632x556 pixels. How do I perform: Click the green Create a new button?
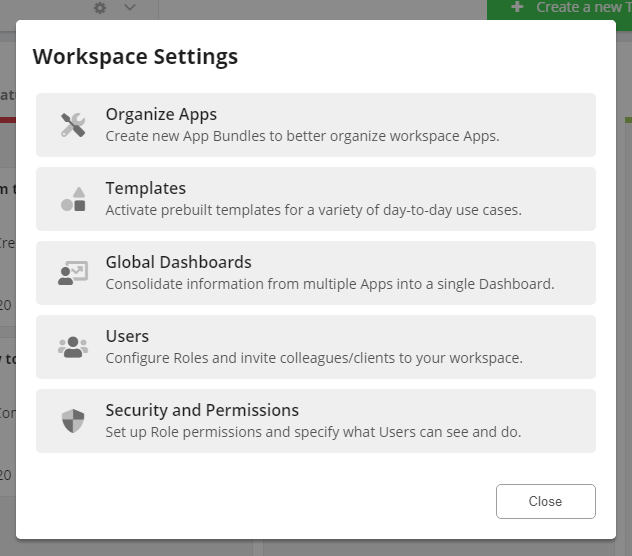click(570, 8)
